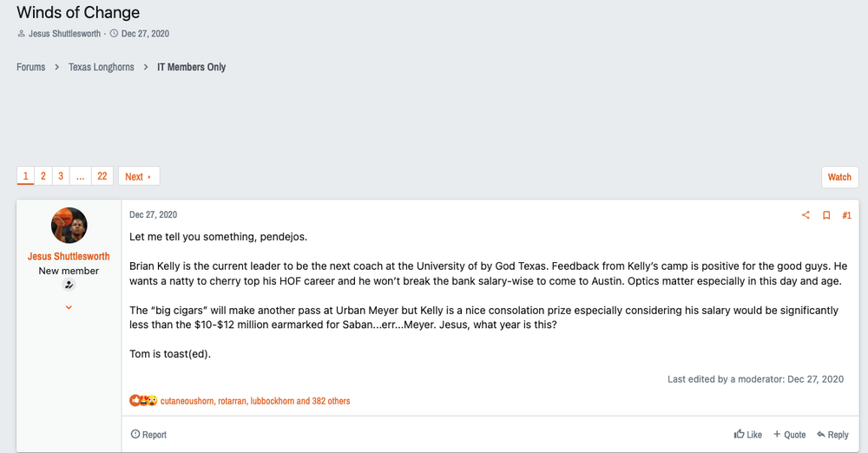Go to page 2
The height and width of the screenshot is (453, 868).
point(43,176)
